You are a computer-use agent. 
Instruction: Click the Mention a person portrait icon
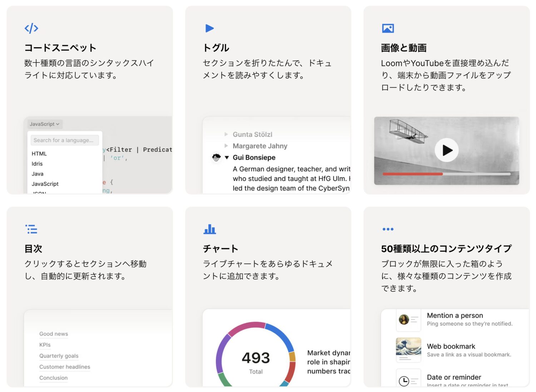tap(404, 320)
